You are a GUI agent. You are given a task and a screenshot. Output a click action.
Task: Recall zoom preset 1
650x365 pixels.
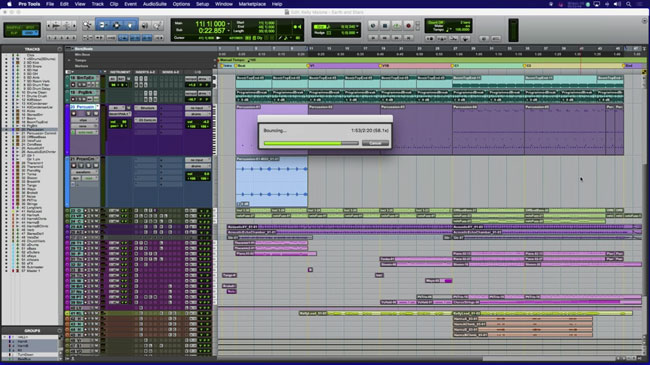[x=49, y=38]
